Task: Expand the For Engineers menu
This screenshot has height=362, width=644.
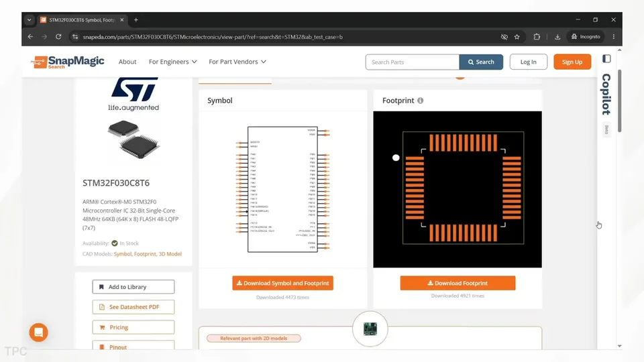Action: point(172,62)
